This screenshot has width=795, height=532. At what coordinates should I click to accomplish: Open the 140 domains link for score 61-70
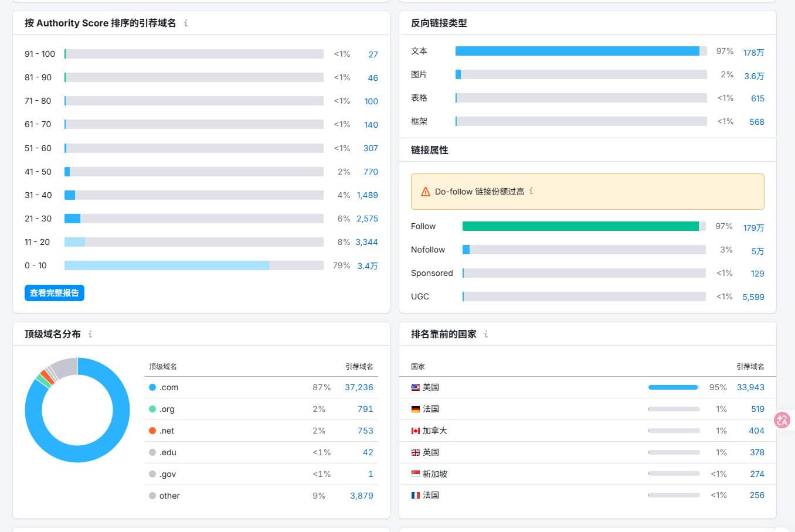coord(371,125)
